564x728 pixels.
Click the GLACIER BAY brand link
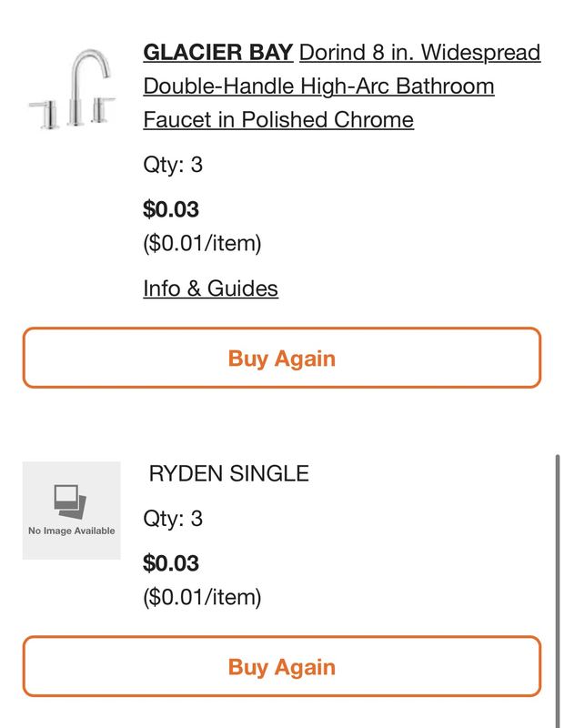click(217, 52)
